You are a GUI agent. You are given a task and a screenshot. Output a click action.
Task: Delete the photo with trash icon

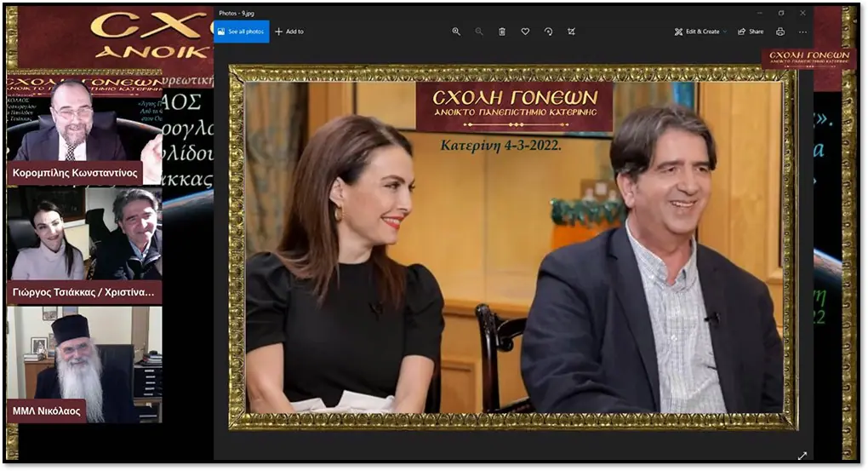[x=502, y=32]
